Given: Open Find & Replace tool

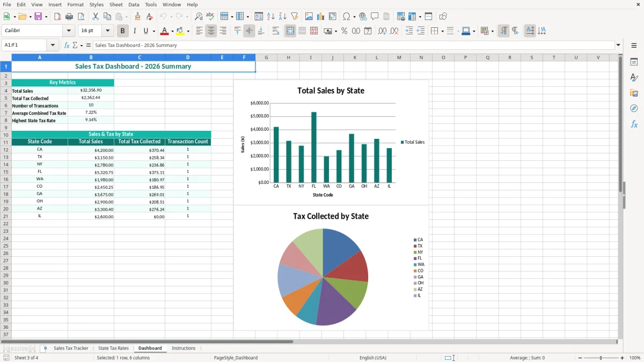Looking at the screenshot, I should [199, 17].
